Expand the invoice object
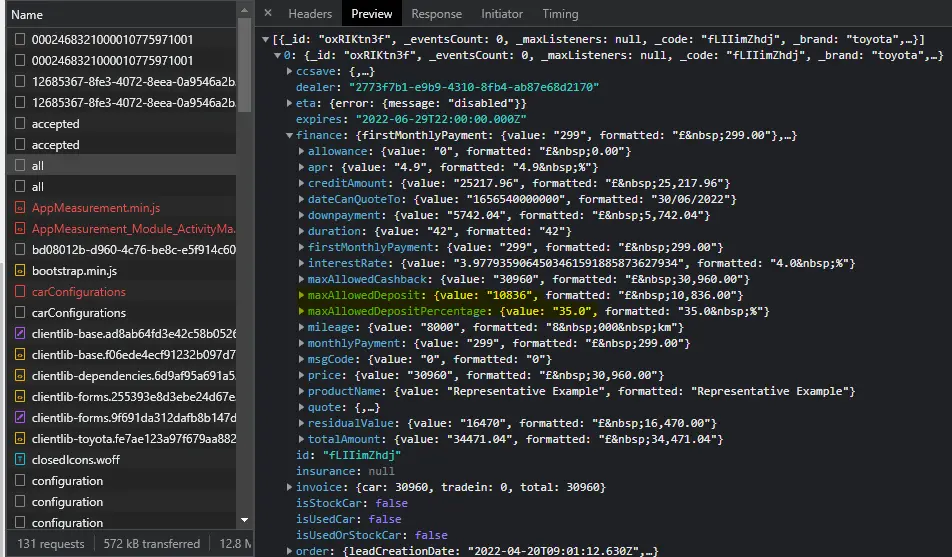 click(290, 487)
